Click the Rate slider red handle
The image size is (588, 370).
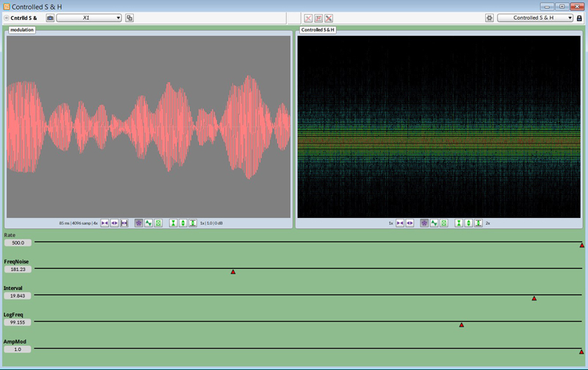tap(581, 245)
